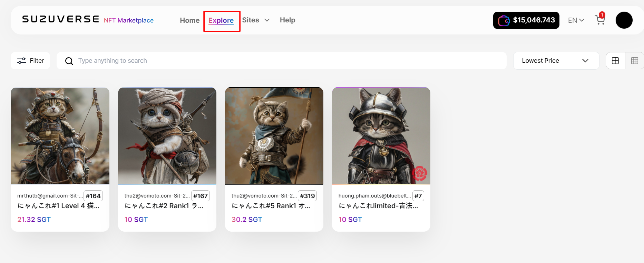The image size is (644, 263).
Task: Click the black profile avatar
Action: pos(624,20)
